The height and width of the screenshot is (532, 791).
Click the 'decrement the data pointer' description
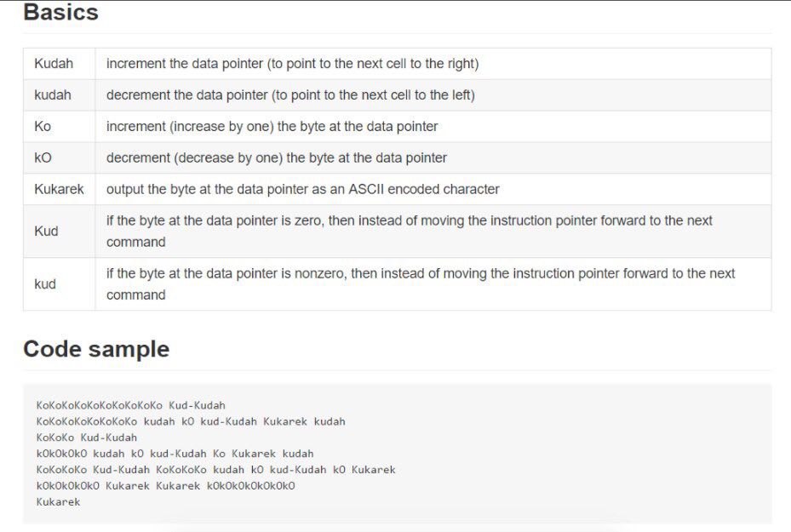point(290,94)
